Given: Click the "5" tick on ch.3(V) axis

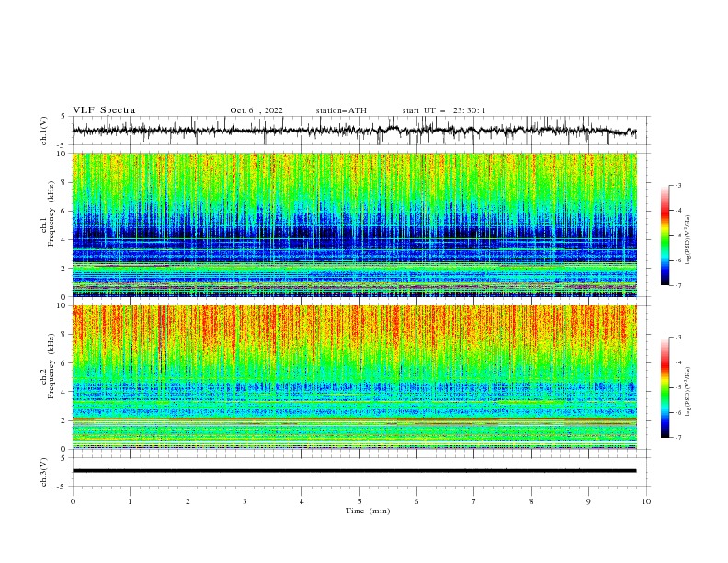Looking at the screenshot, I should coord(63,458).
